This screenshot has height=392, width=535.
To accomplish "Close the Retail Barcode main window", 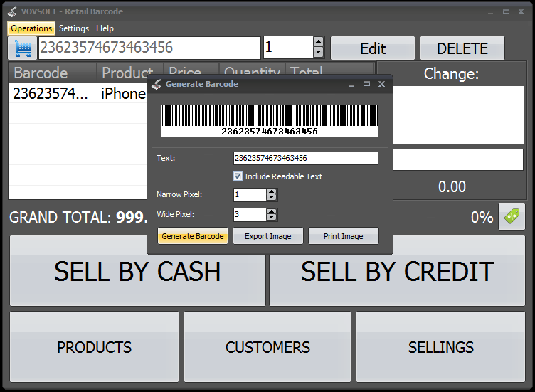I will click(521, 11).
